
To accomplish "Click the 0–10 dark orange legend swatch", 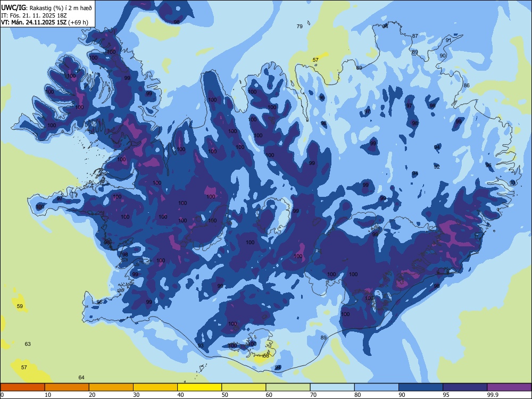I will click(22, 387).
